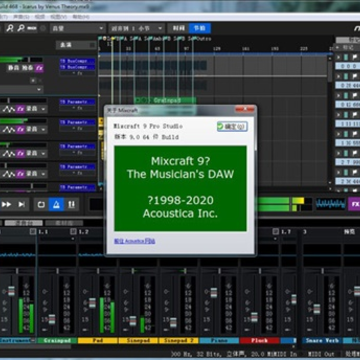Screen dimensions: 360x360
Task: Open the arm options arrow on the Grainpad track
Action: [x=43, y=109]
